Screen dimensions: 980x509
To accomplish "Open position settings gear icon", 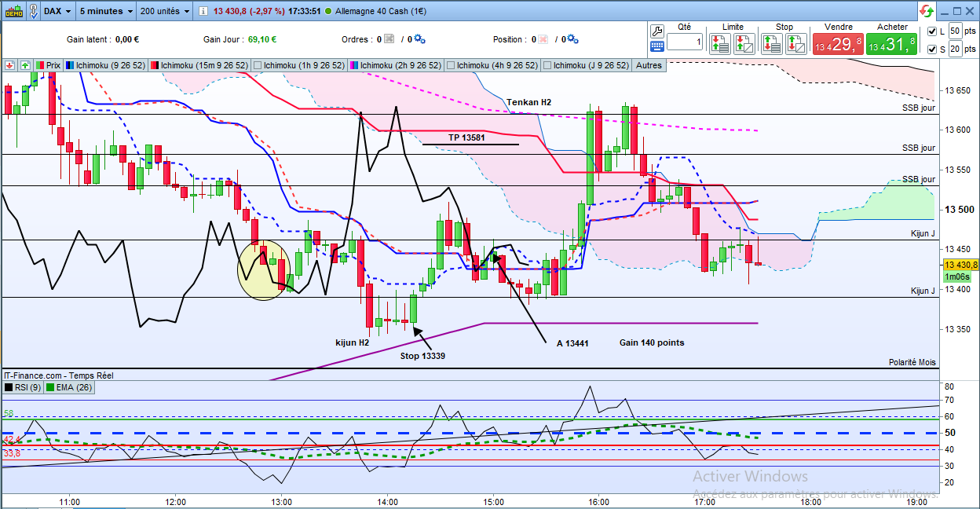I will 572,39.
